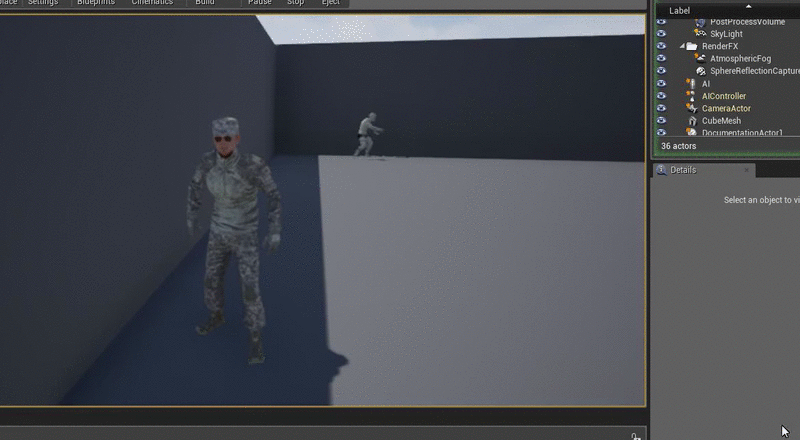Eject from the player controller
Viewport: 800px width, 440px height.
click(331, 3)
